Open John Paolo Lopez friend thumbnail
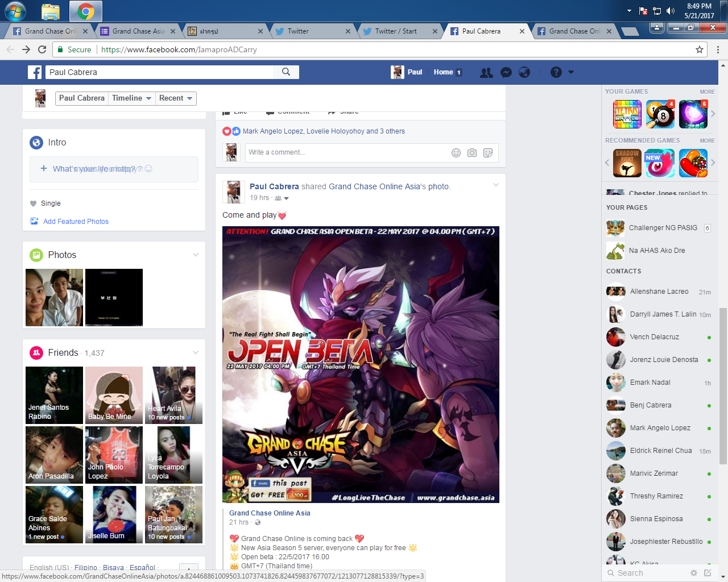The image size is (728, 582). click(114, 455)
